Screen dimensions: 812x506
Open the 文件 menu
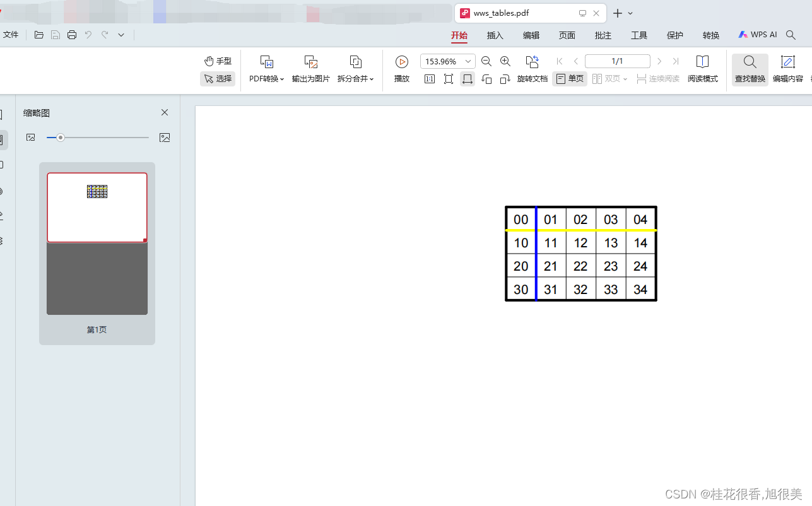click(11, 35)
